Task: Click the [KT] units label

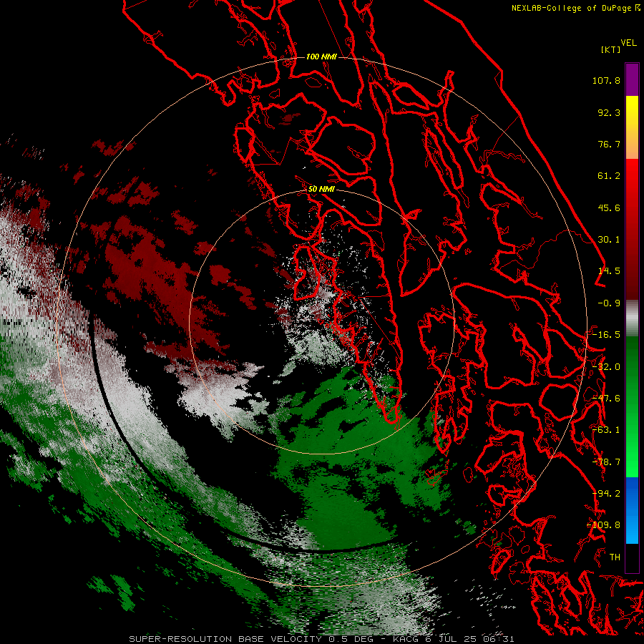Action: pos(611,49)
